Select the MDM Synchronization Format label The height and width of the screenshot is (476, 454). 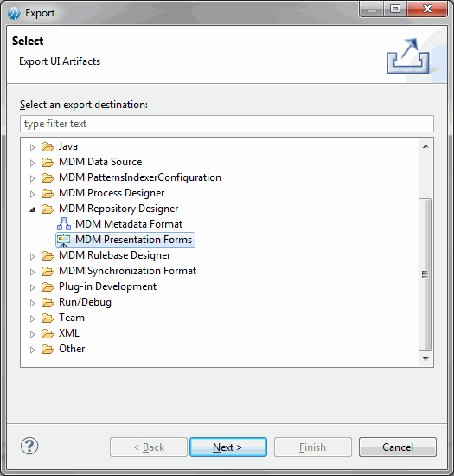pos(128,271)
